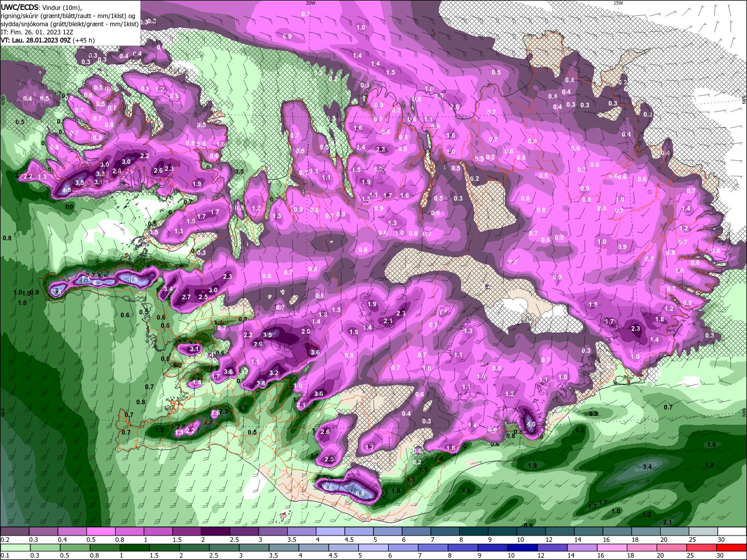This screenshot has height=560, width=747.
Task: Click the 'rigning/skúrir' legend description line
Action: click(x=69, y=16)
